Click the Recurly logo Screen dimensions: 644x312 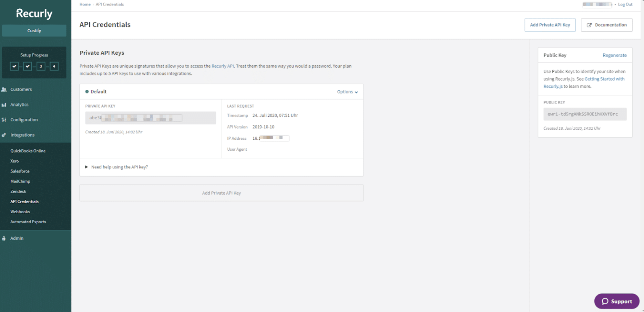(x=34, y=13)
